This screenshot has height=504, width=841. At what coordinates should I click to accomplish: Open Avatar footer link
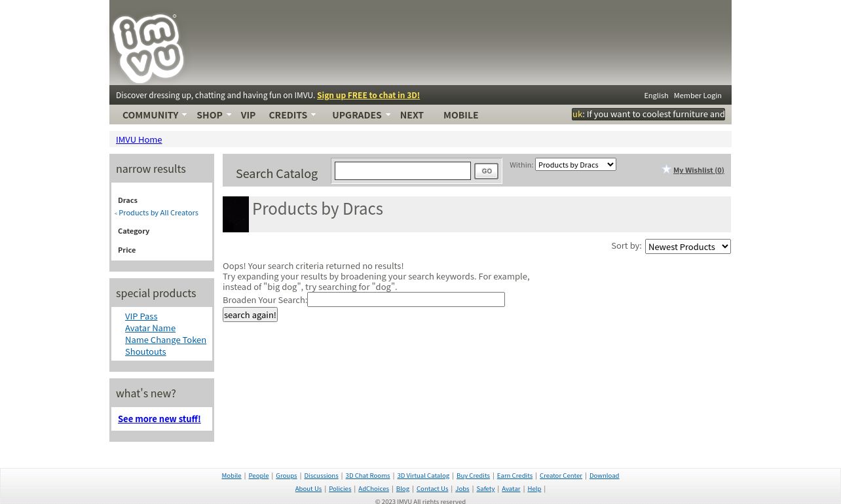click(x=511, y=489)
